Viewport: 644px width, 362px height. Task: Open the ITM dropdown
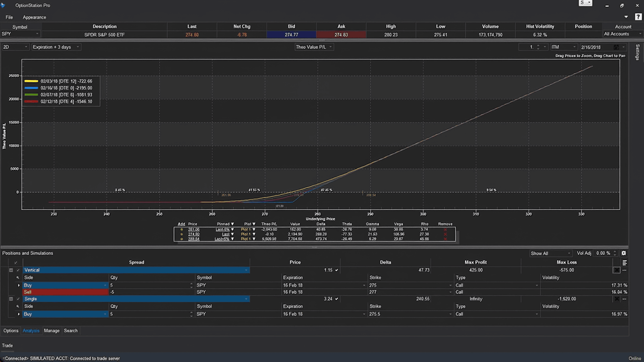(563, 47)
